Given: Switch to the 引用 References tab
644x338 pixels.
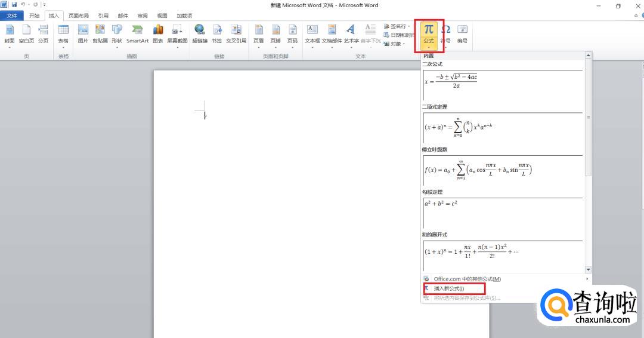Looking at the screenshot, I should tap(103, 16).
